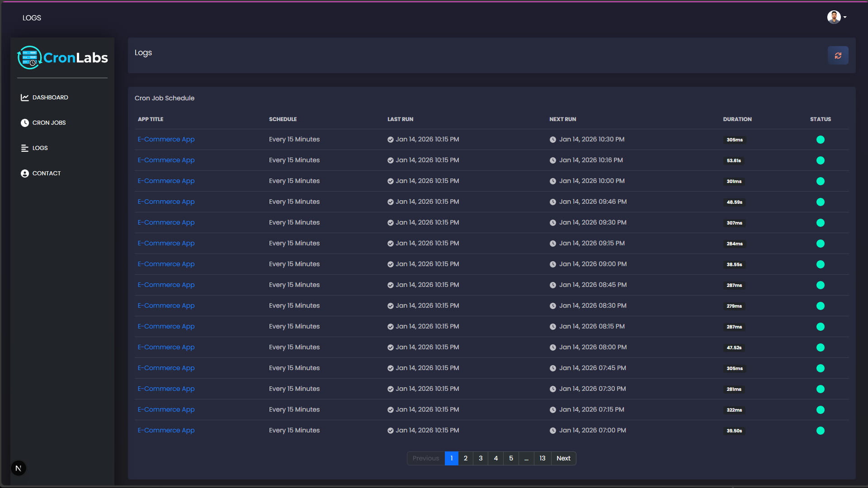Open the user avatar dropdown menu
The height and width of the screenshot is (488, 868).
(836, 17)
